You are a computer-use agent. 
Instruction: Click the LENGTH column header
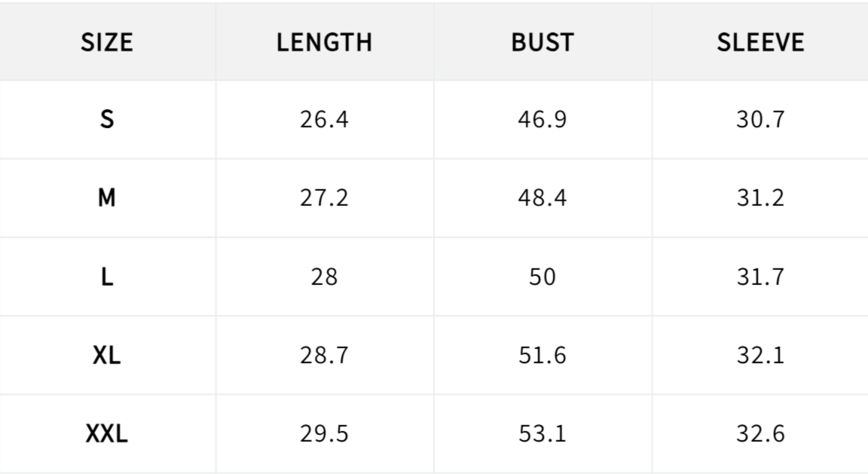tap(324, 43)
